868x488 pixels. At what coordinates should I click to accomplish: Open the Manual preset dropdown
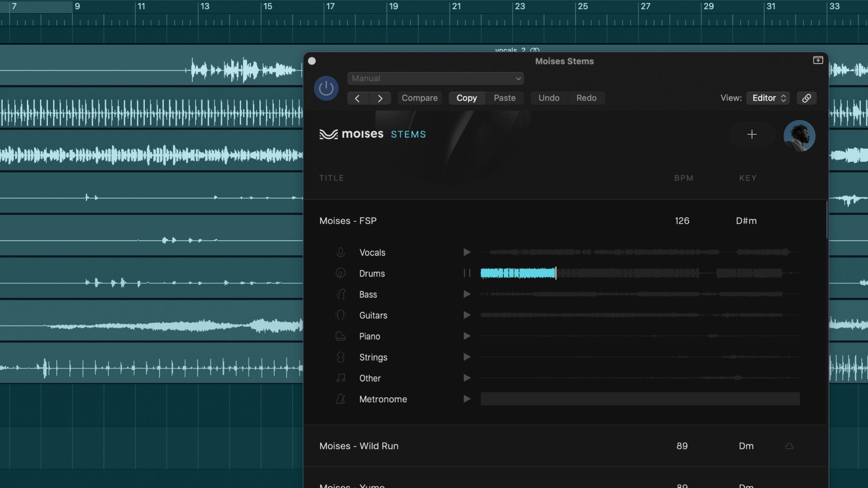pos(435,79)
